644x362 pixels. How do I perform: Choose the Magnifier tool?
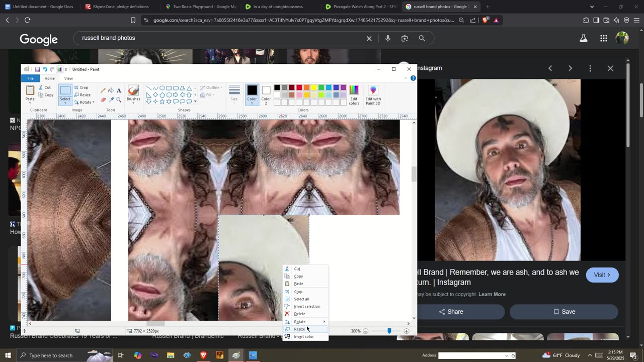tap(119, 100)
